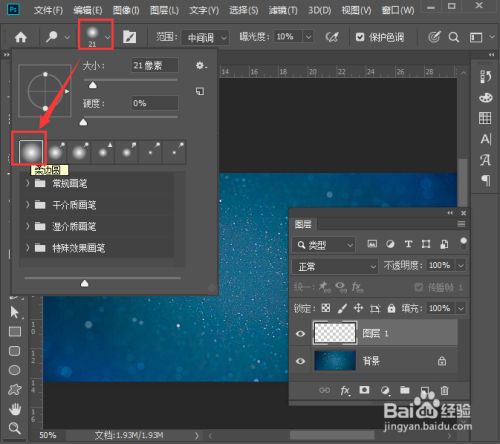Click the brush 大小 slider handle
500x444 pixels.
93,85
